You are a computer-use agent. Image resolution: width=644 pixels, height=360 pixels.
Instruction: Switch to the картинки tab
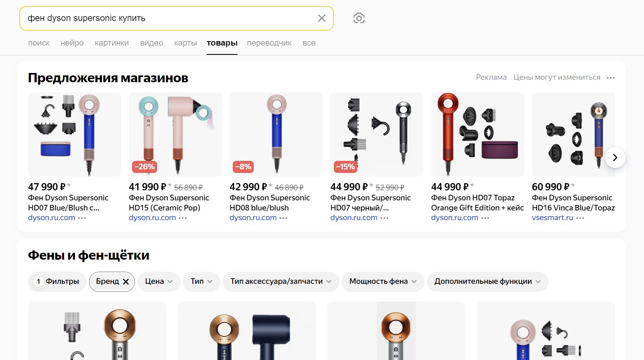(x=112, y=43)
